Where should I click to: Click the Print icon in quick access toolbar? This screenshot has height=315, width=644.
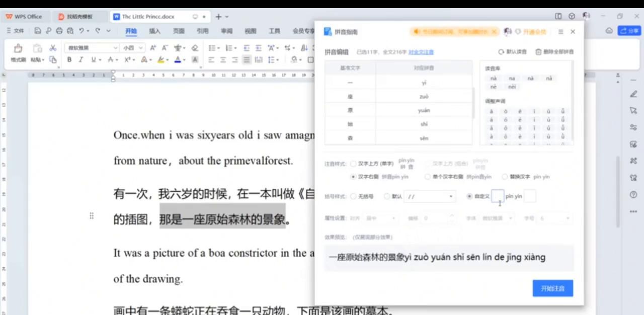tap(59, 31)
